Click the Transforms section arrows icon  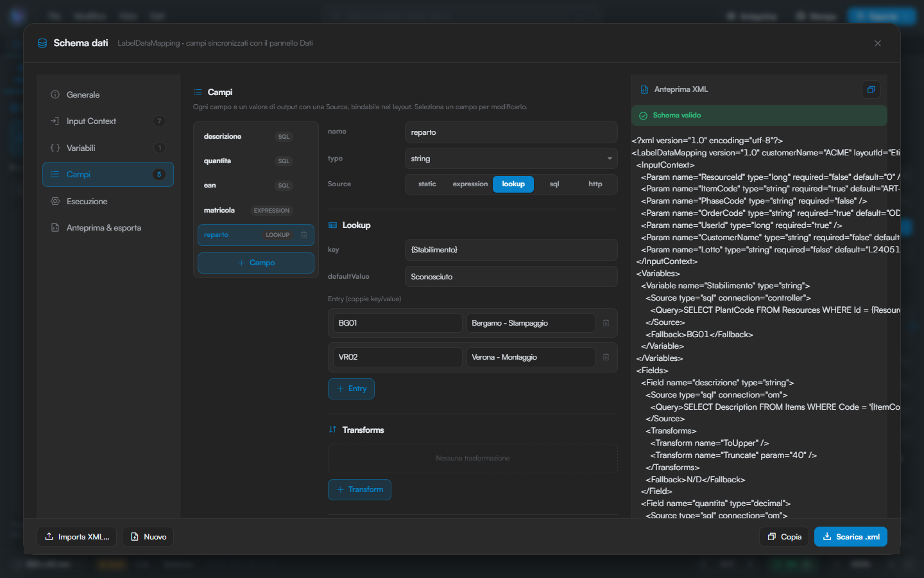[x=332, y=430]
